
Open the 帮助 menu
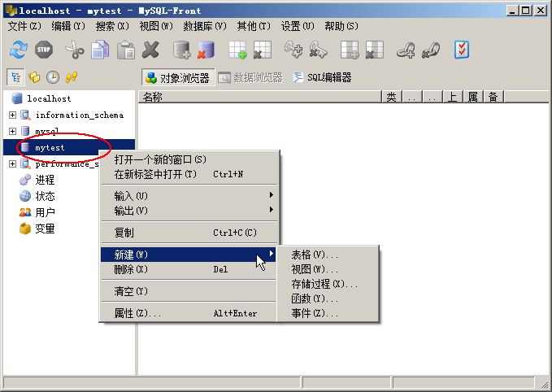coord(341,26)
